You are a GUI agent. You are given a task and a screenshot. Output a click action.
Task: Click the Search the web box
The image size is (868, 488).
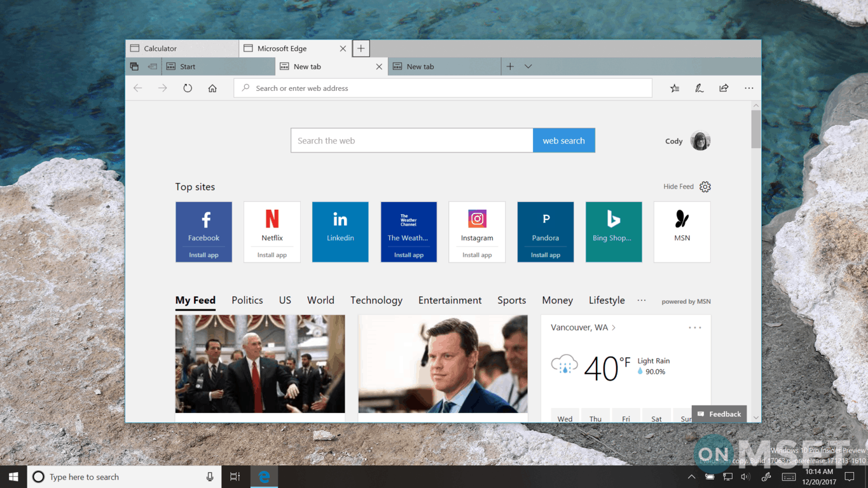point(412,140)
